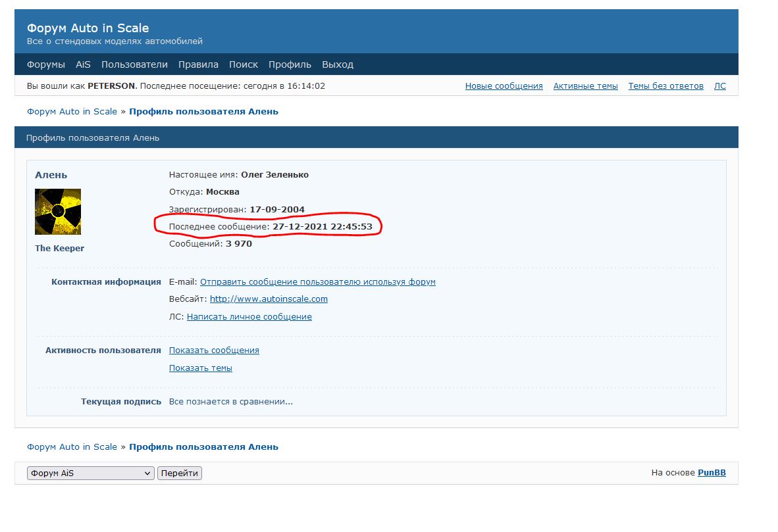Open Темы без ответов link

click(665, 85)
